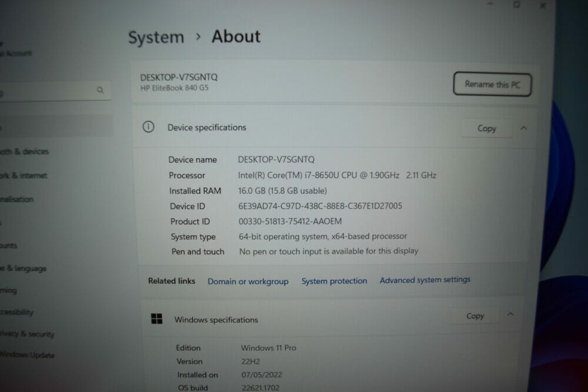The height and width of the screenshot is (392, 588).
Task: Open Gaming settings in sidebar
Action: tap(8, 290)
